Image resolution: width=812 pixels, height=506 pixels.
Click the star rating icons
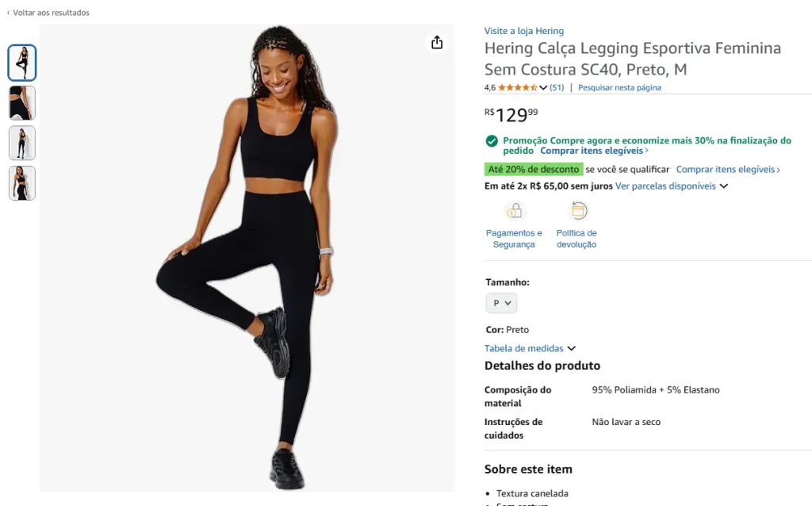pyautogui.click(x=517, y=88)
